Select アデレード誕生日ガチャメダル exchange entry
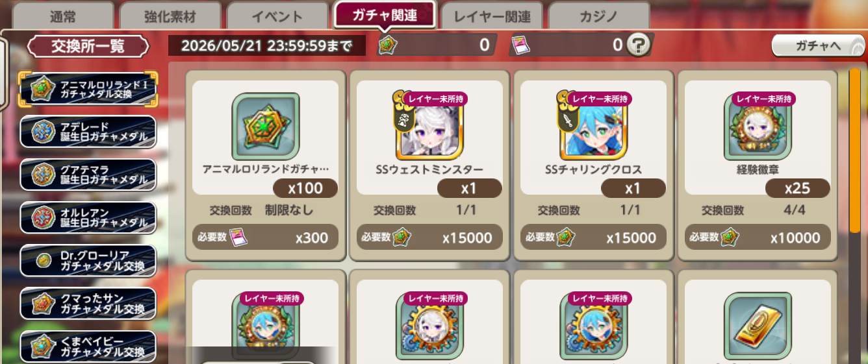This screenshot has width=868, height=364. [88, 132]
